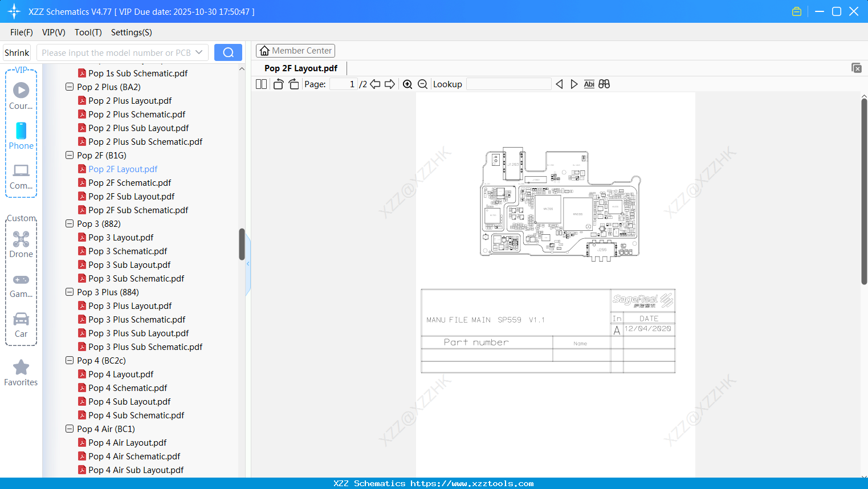Open the Favorites panel
This screenshot has width=868, height=489.
21,372
